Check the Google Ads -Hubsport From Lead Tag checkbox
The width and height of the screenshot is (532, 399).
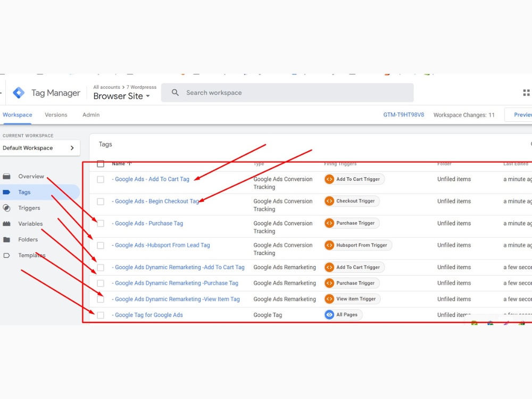[x=101, y=245]
